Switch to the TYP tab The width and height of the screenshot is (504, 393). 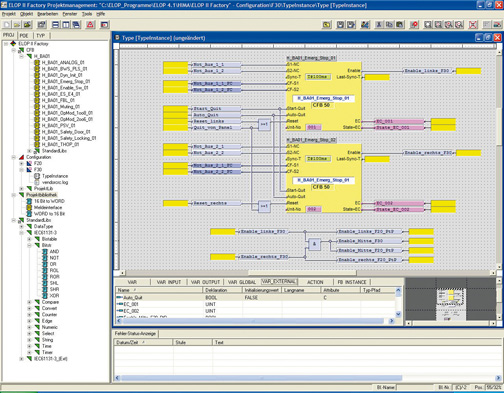[x=41, y=35]
